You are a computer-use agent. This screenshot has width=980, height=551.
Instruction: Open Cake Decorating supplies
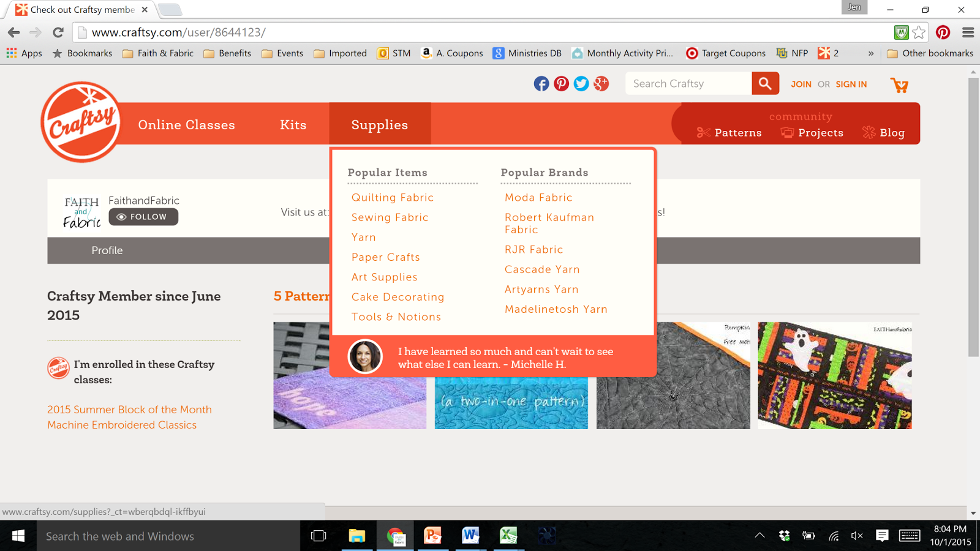pos(398,297)
